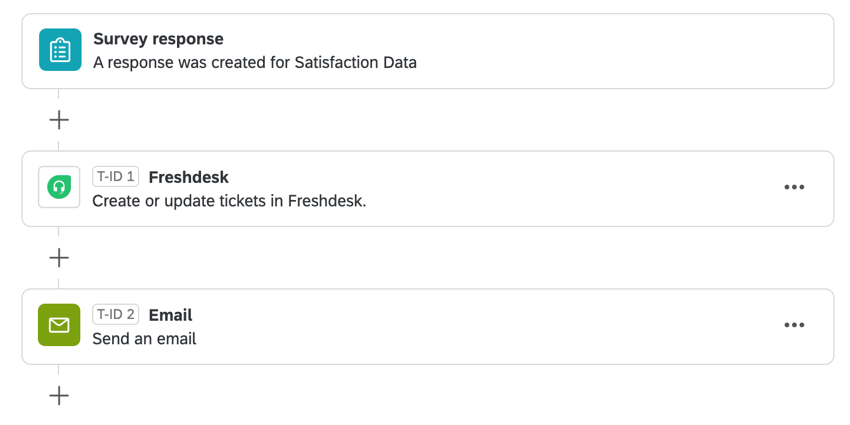Viewport: 850px width, 425px height.
Task: Select the Freshdesk task title
Action: tap(188, 177)
